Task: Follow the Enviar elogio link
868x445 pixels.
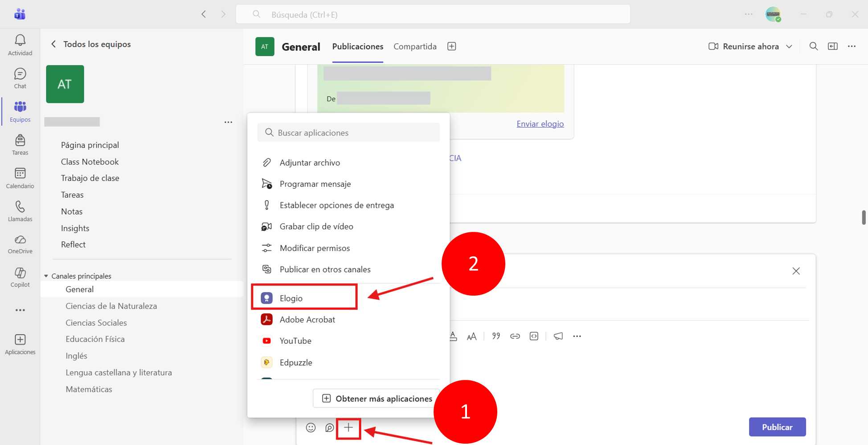Action: pyautogui.click(x=540, y=124)
